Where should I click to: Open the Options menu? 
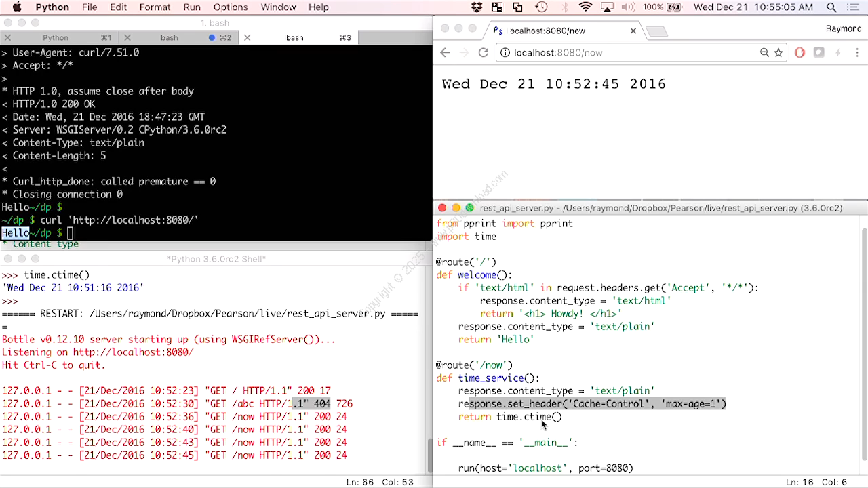tap(231, 7)
